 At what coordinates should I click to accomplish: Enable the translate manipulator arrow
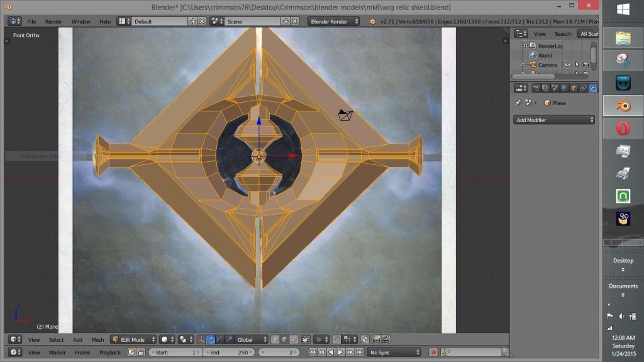(x=210, y=340)
